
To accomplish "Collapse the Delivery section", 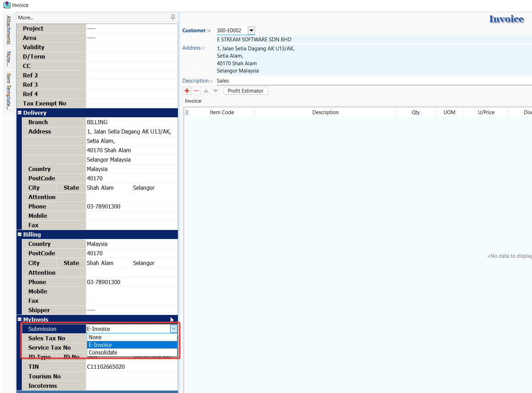I will click(x=20, y=113).
